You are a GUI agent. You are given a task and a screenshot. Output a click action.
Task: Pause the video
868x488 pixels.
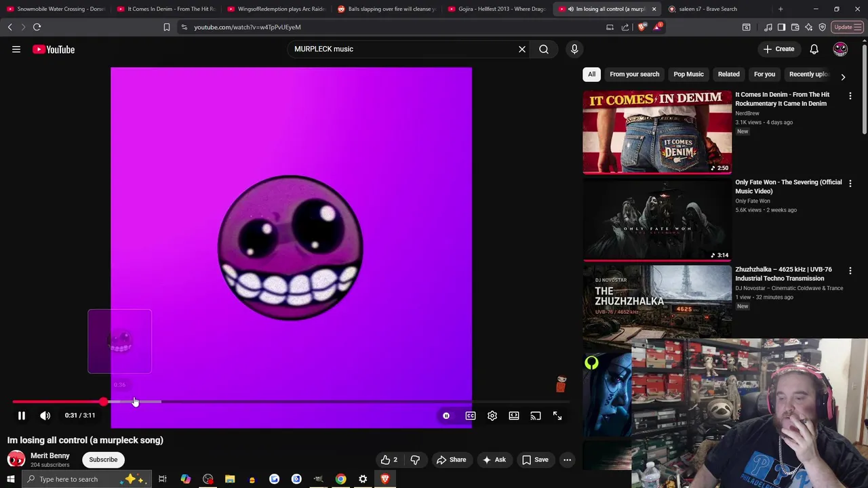[x=21, y=415]
